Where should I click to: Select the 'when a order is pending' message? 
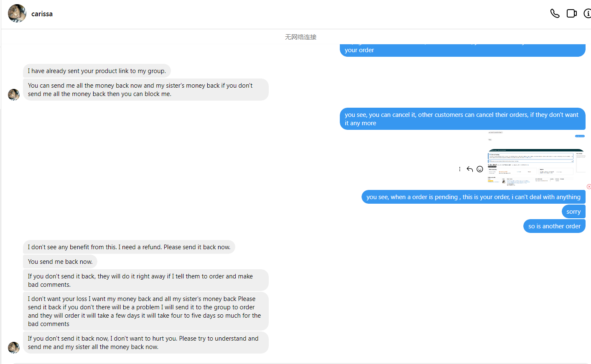pyautogui.click(x=473, y=197)
